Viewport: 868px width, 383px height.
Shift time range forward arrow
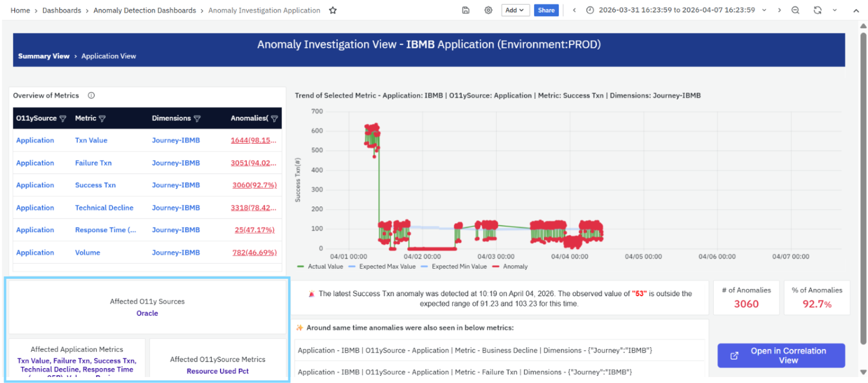coord(779,10)
